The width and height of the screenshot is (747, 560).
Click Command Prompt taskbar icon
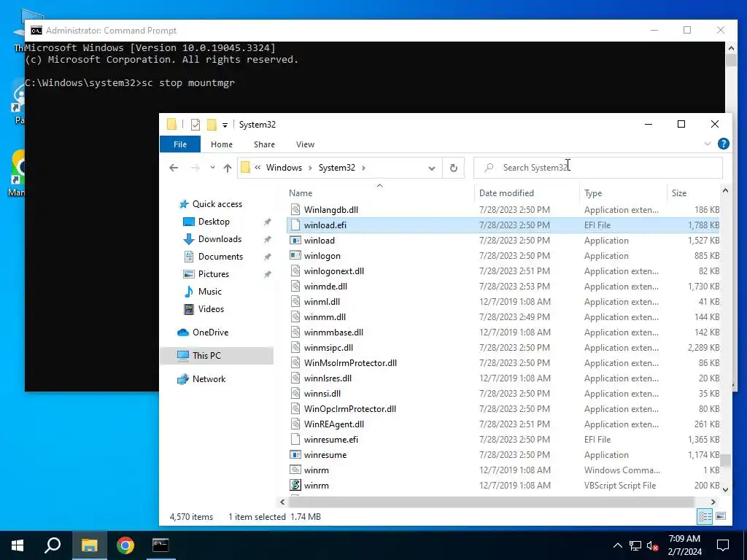160,545
